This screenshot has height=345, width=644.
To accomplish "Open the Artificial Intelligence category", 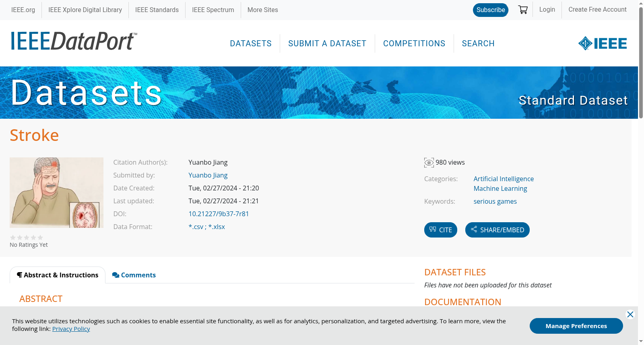I will [504, 179].
